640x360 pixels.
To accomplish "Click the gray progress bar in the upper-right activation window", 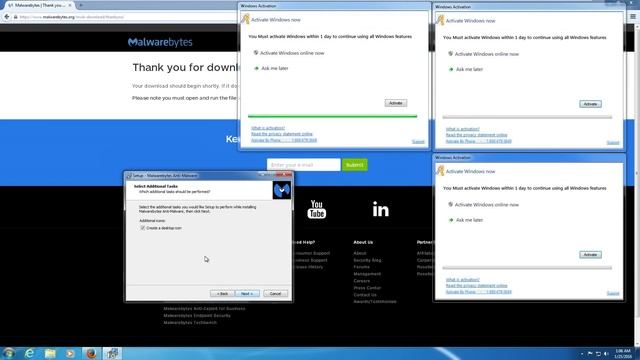I will (527, 117).
